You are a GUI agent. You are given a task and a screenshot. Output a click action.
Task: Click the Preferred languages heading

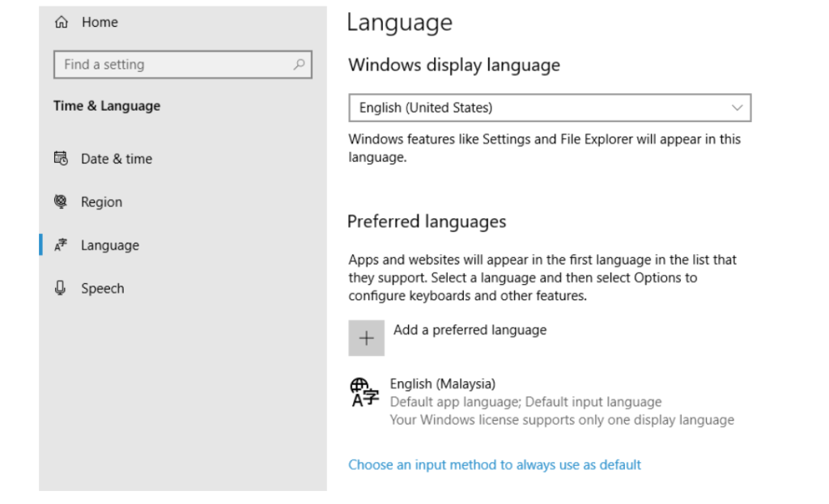427,222
